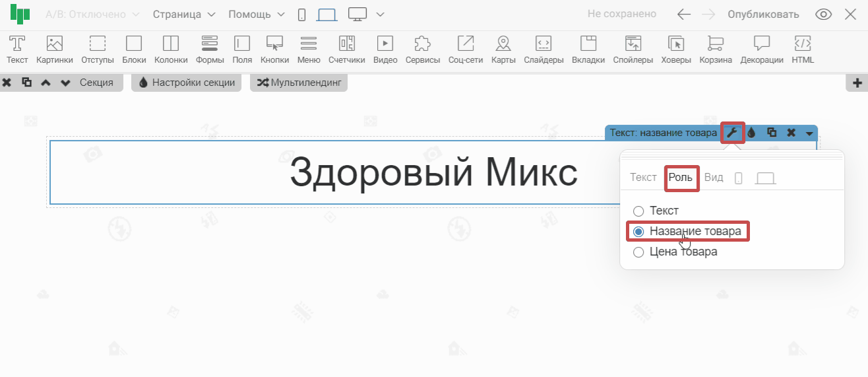Open Настройки секции button
This screenshot has height=377, width=868.
187,83
